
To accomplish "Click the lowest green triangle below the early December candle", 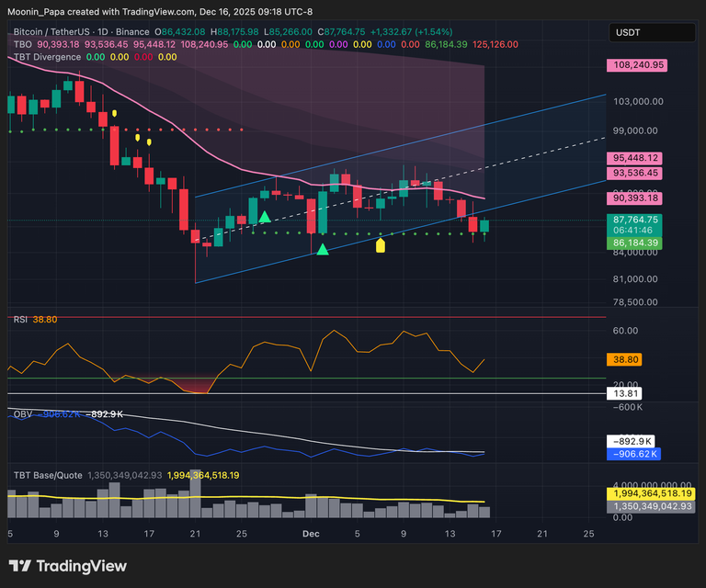I will tap(323, 248).
